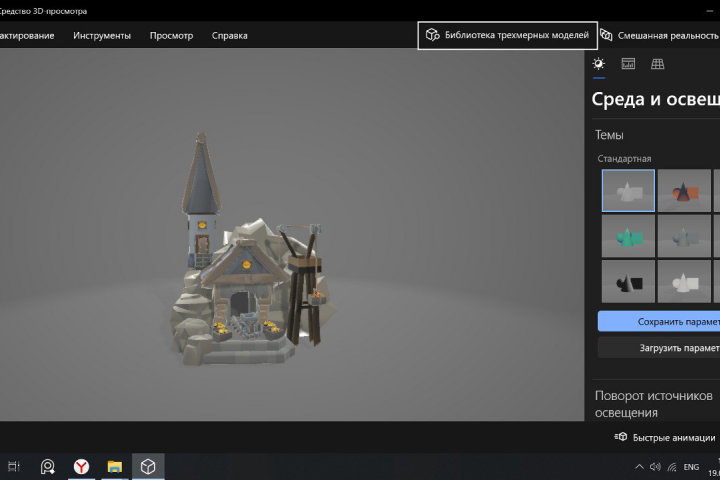Open File Explorer from the taskbar
This screenshot has width=720, height=480.
tap(114, 467)
